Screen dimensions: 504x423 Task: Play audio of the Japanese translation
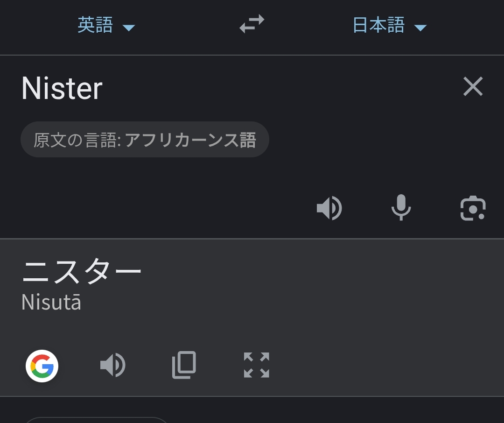(113, 365)
